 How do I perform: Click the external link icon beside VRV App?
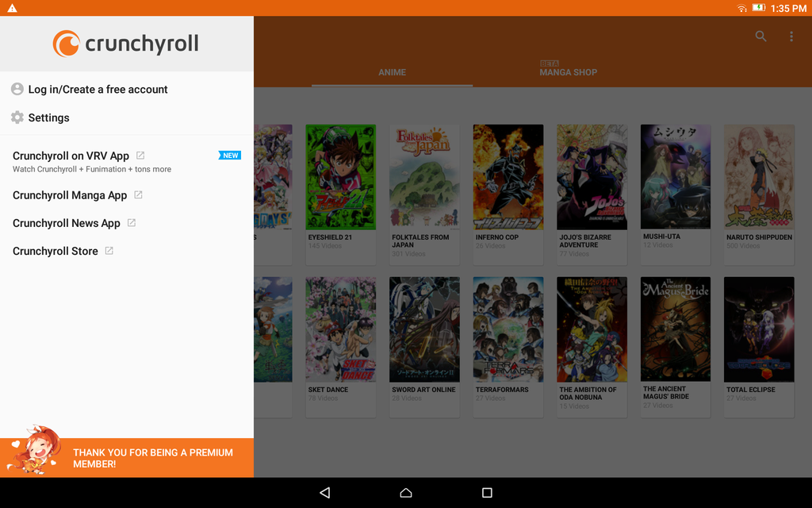(x=140, y=156)
